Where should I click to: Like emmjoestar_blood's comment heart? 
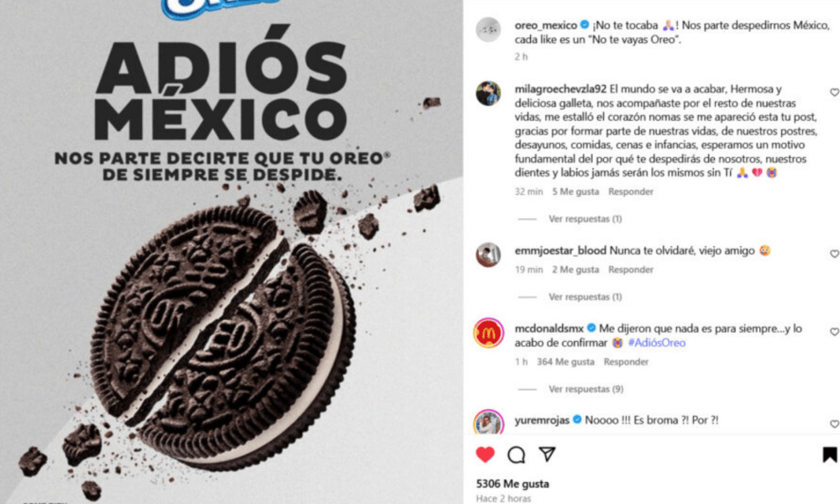834,254
